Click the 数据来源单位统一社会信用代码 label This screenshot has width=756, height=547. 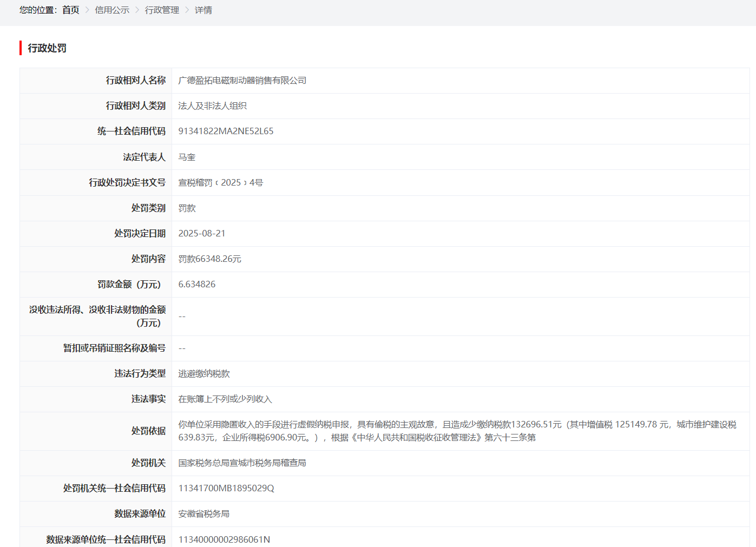(106, 540)
